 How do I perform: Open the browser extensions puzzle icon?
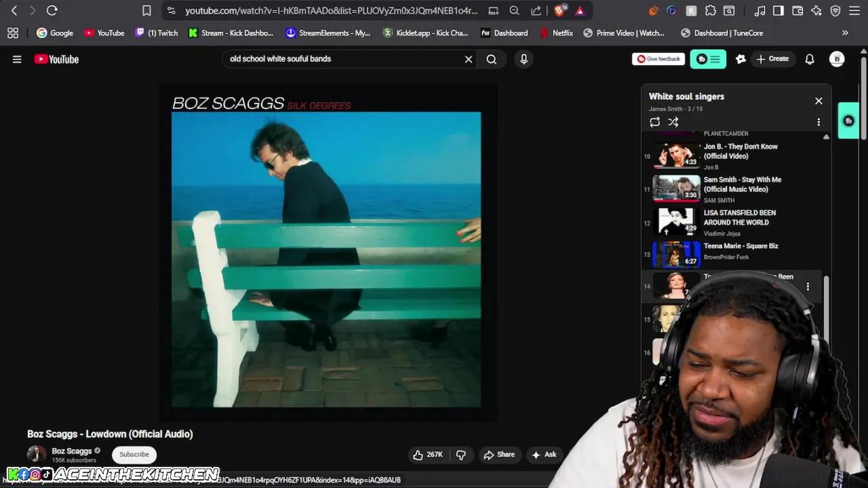coord(710,11)
